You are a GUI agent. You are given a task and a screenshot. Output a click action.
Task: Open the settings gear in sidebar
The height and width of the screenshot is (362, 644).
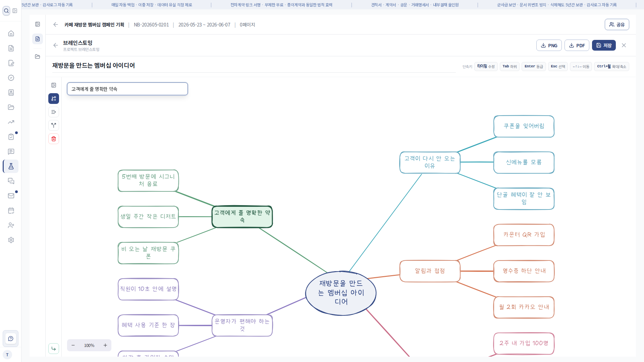point(11,240)
